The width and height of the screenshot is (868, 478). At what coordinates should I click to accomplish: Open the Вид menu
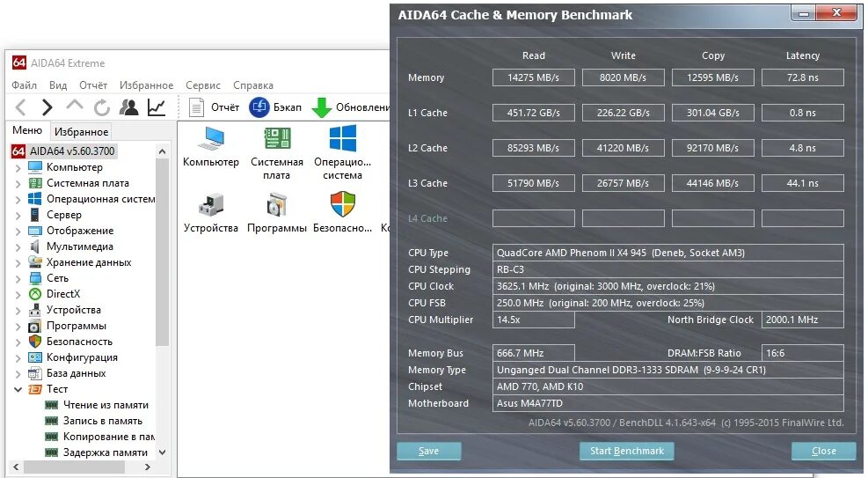(58, 85)
